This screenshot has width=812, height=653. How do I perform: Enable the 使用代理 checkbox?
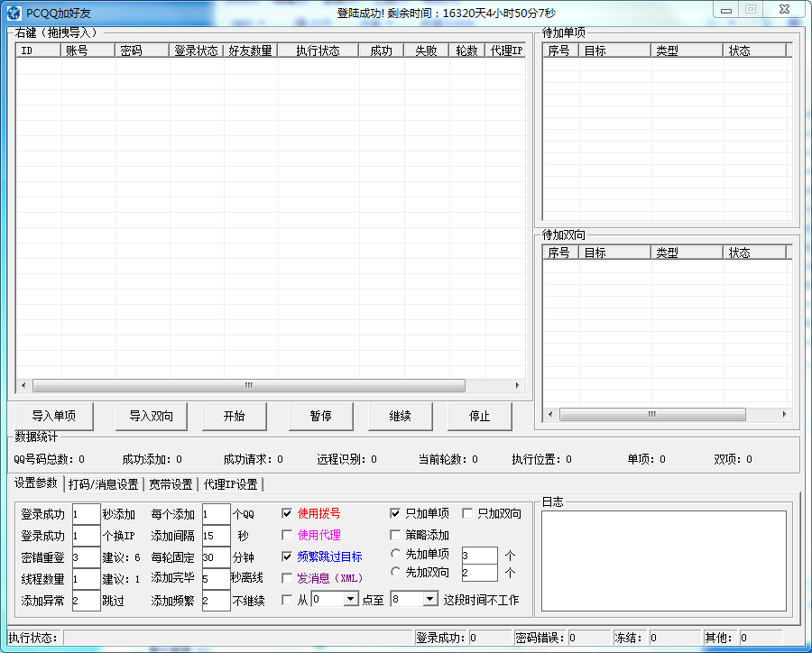(x=287, y=535)
